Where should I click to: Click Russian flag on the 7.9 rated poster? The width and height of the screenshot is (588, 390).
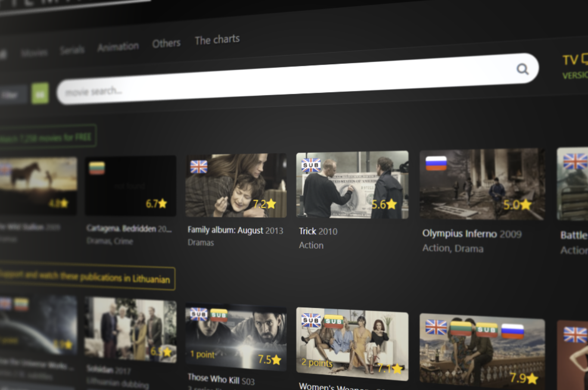click(512, 331)
